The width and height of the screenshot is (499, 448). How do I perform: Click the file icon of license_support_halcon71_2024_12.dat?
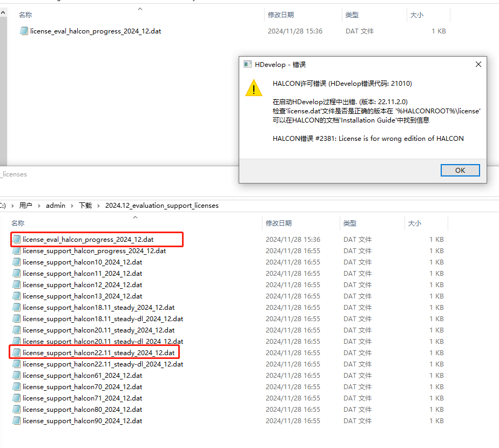(x=17, y=398)
